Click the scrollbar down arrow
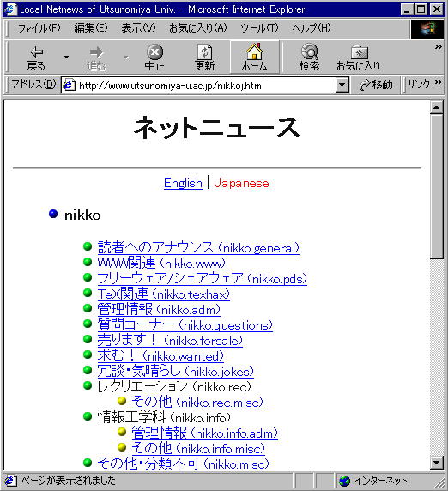The height and width of the screenshot is (491, 448). coord(437,463)
